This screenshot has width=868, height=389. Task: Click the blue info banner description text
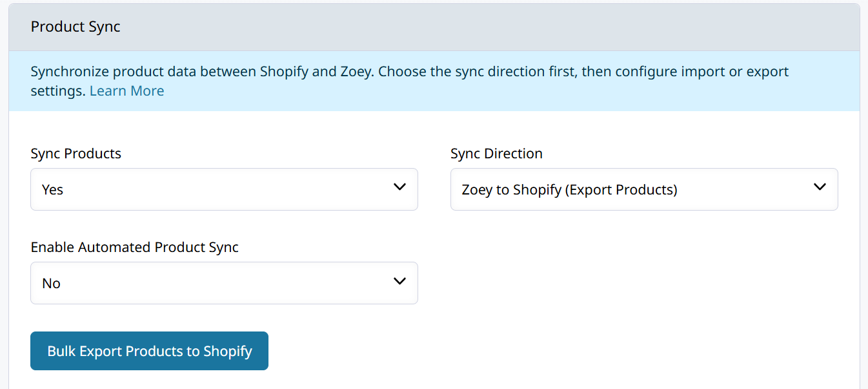pyautogui.click(x=410, y=81)
